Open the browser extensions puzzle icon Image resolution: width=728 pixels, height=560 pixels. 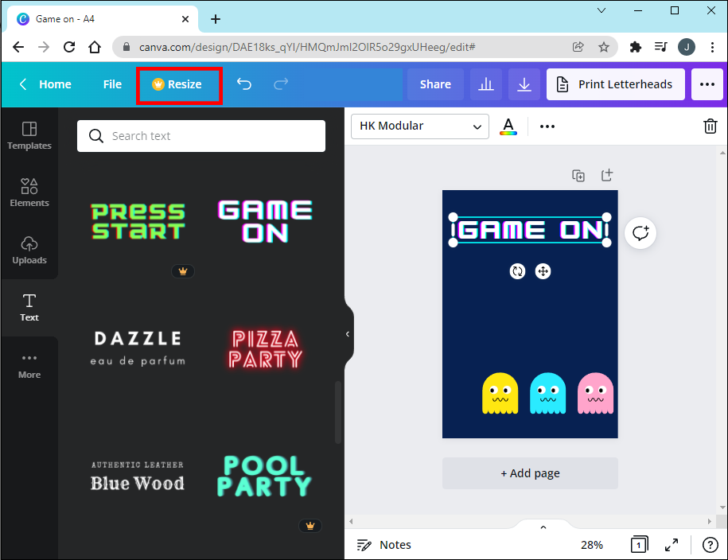click(x=635, y=47)
